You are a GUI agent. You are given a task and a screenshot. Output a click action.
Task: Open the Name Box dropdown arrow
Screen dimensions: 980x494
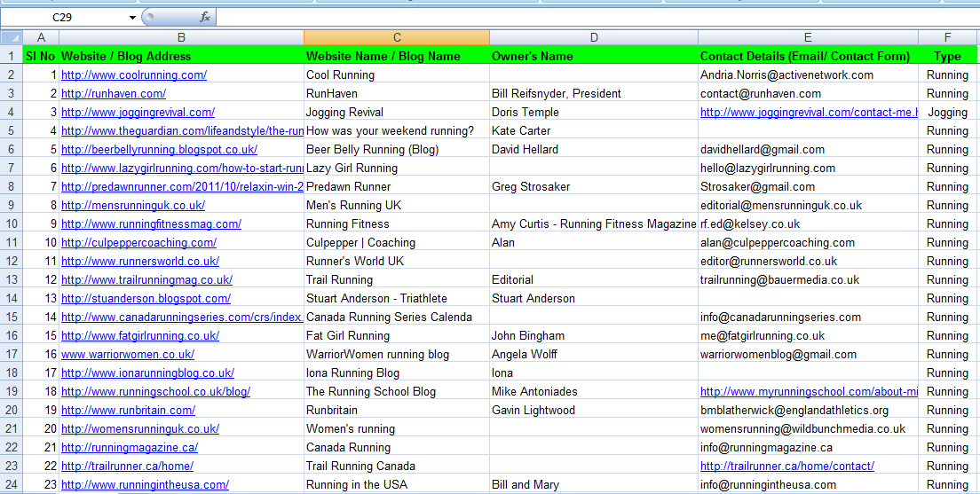[132, 18]
